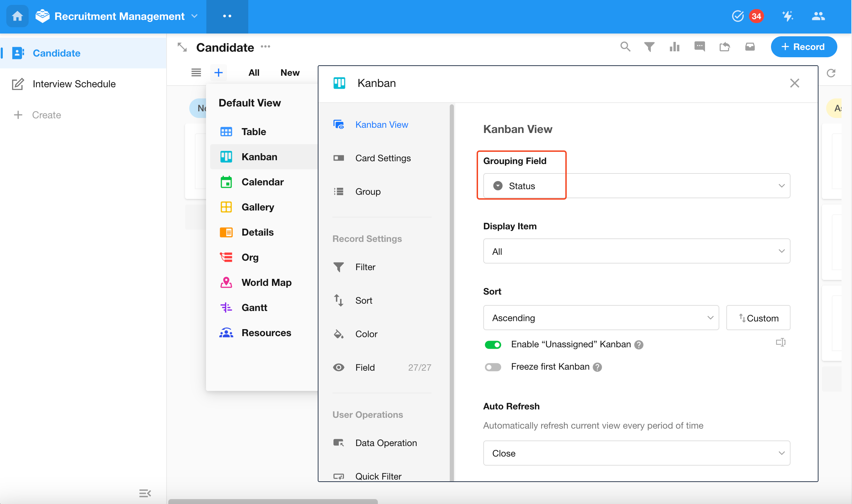The image size is (852, 504).
Task: Open Card Settings section
Action: 382,158
